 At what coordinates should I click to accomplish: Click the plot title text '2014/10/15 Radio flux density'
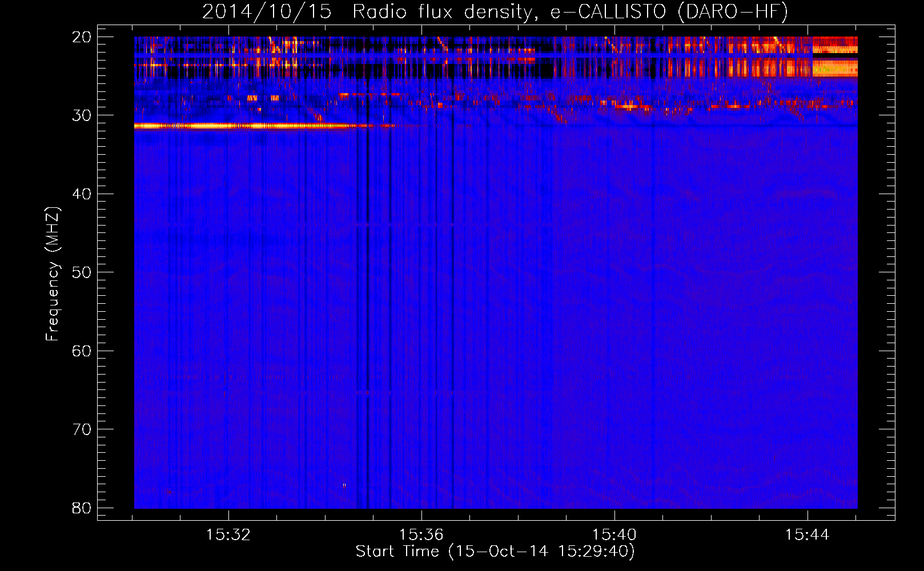367,12
